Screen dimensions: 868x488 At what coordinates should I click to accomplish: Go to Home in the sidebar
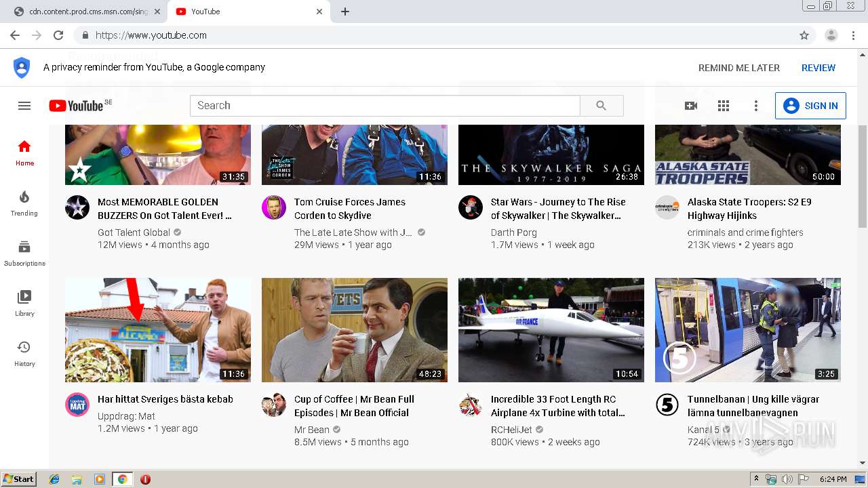click(x=24, y=152)
